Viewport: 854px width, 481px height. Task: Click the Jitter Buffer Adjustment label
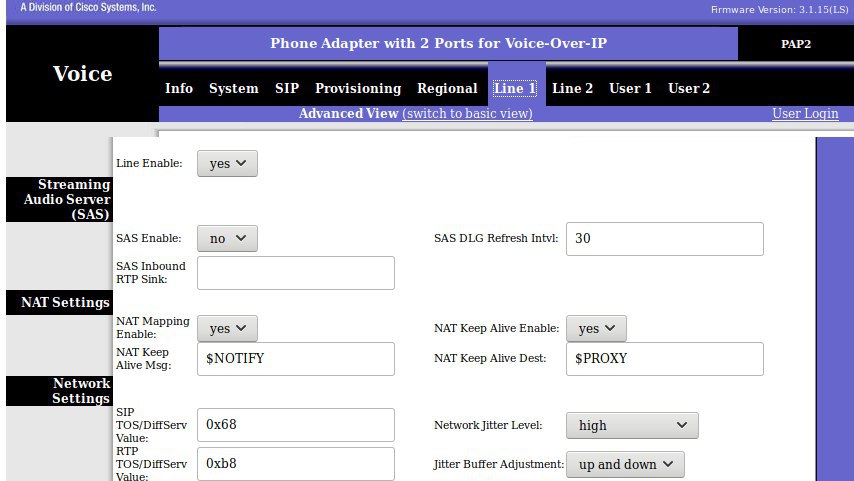click(498, 465)
